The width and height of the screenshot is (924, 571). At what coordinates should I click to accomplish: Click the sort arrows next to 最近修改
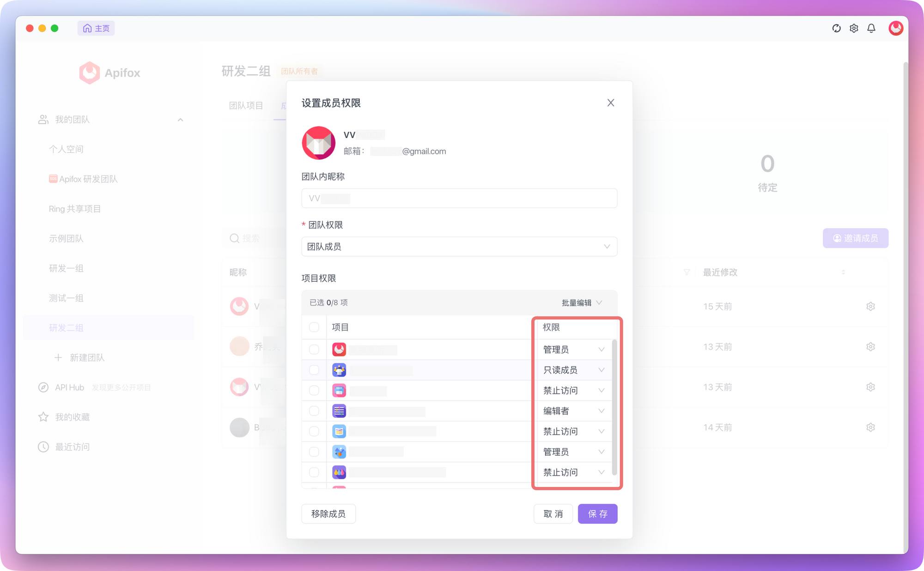pos(843,272)
